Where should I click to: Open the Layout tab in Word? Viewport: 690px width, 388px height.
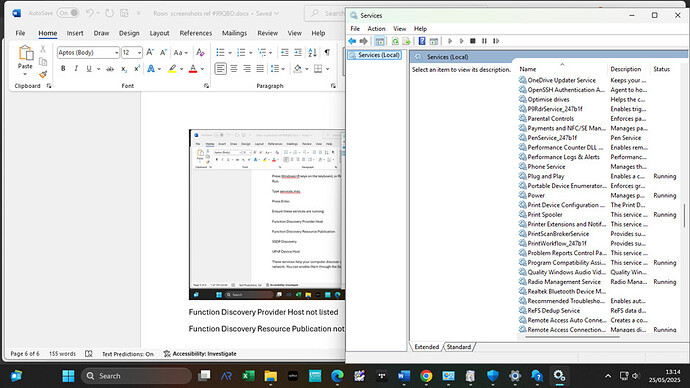click(x=159, y=33)
